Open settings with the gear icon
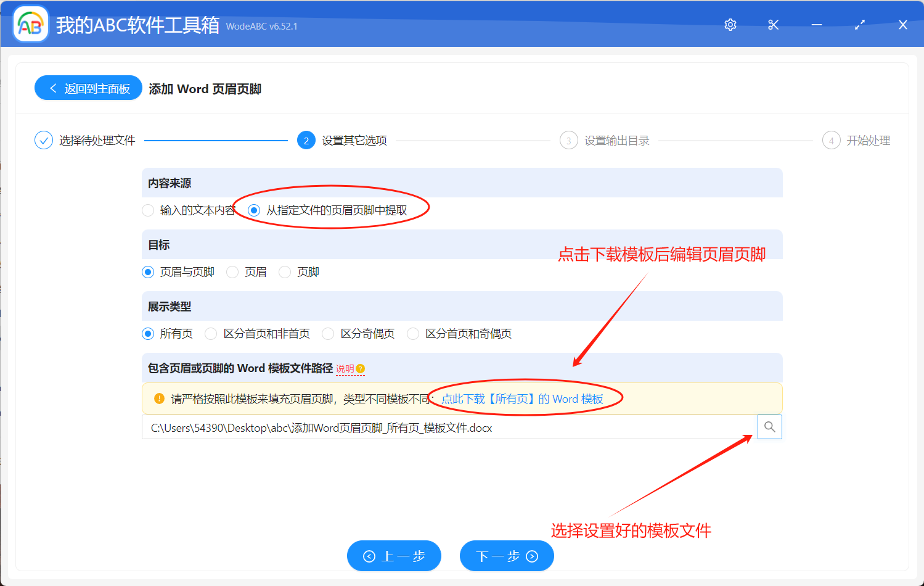Viewport: 924px width, 586px height. 730,24
